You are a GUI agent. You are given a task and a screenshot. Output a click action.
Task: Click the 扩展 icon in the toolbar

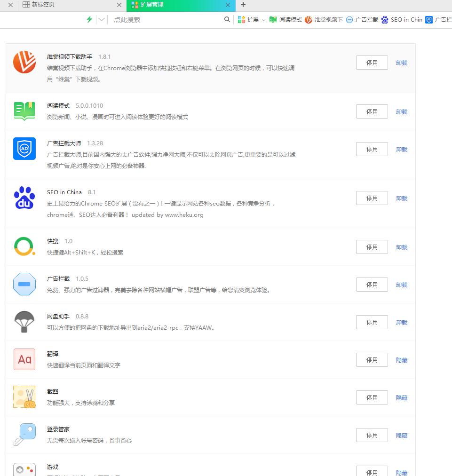click(242, 20)
